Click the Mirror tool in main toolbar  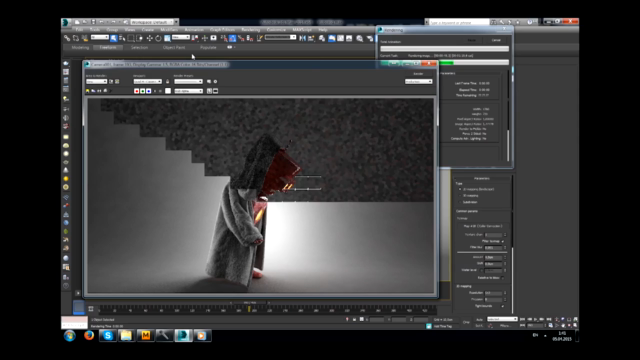tap(302, 38)
